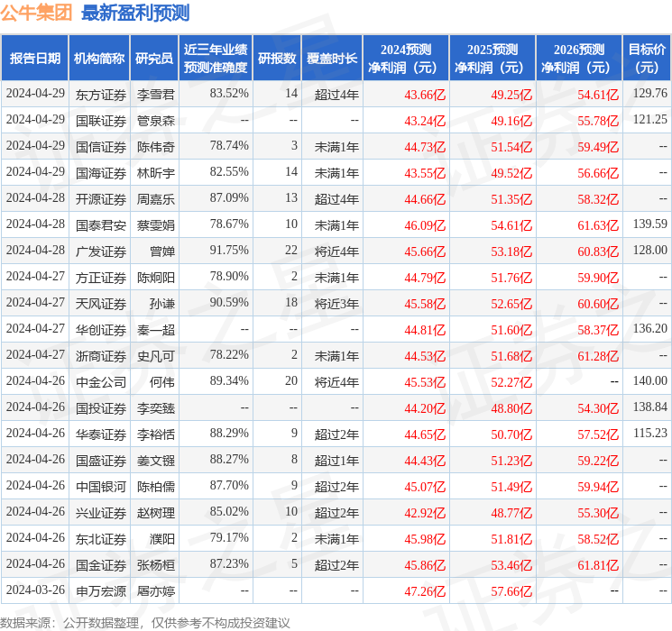The height and width of the screenshot is (631, 672).
Task: Click the 华创证券 cell
Action: [101, 329]
